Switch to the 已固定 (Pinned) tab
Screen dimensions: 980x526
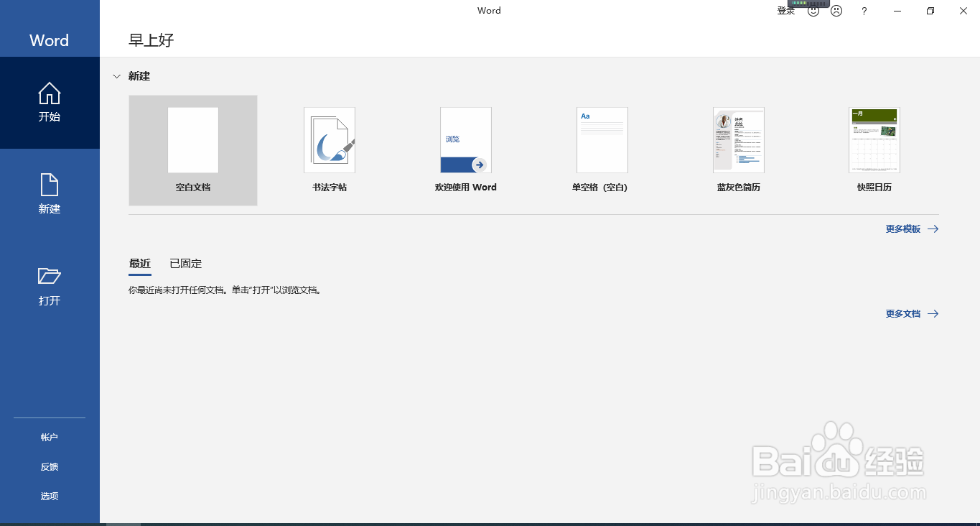(185, 263)
